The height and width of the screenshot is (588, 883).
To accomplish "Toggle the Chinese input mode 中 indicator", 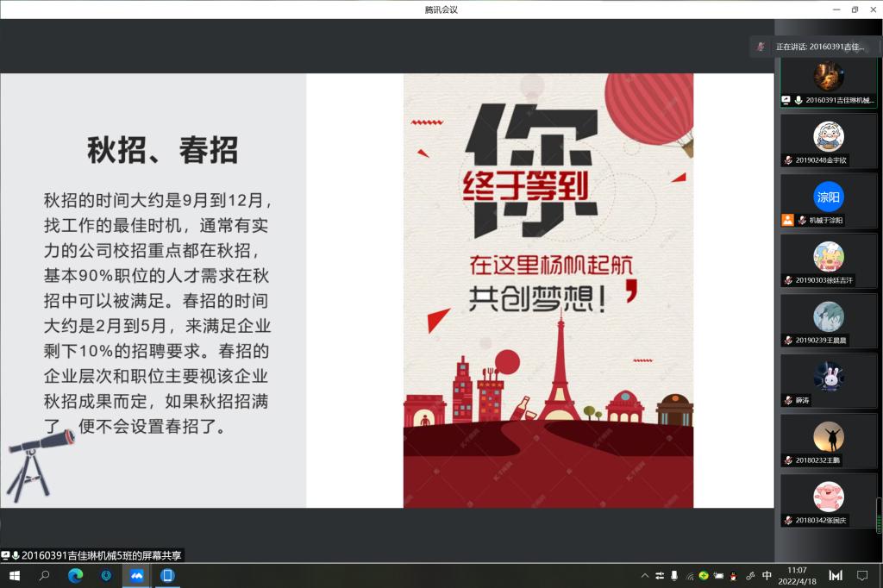I will 767,575.
